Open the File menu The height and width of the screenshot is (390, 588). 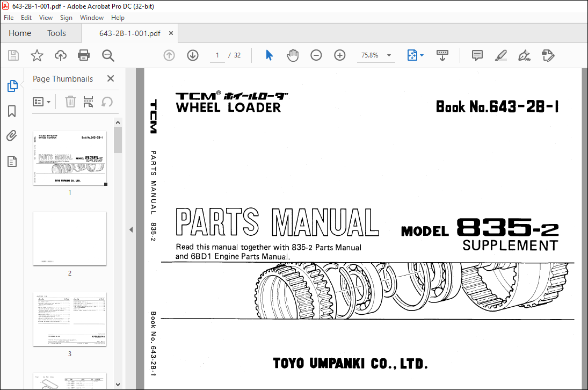(9, 18)
